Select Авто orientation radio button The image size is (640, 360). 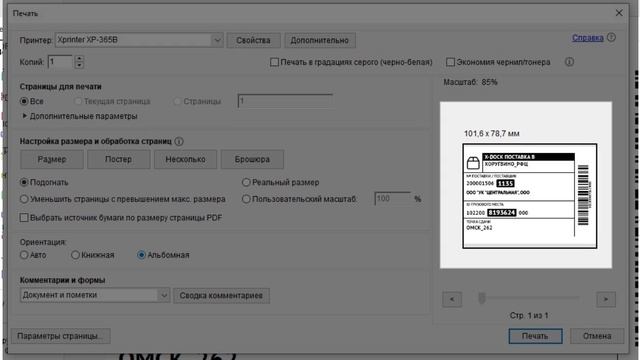[x=24, y=255]
